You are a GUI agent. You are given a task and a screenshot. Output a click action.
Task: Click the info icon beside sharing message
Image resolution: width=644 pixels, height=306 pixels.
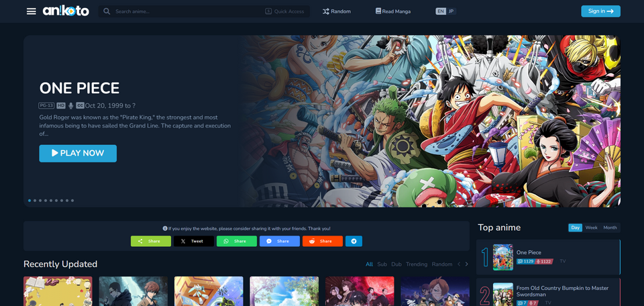[x=165, y=228]
